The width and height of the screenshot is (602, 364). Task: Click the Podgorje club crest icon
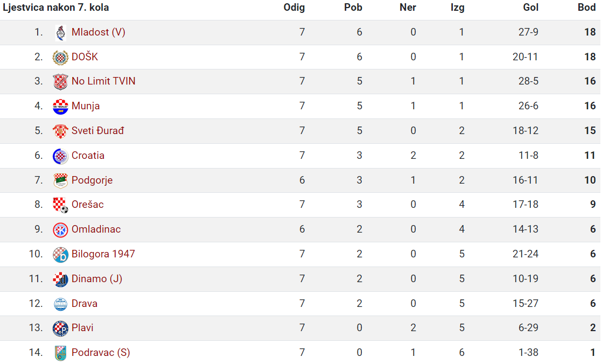[x=60, y=180]
